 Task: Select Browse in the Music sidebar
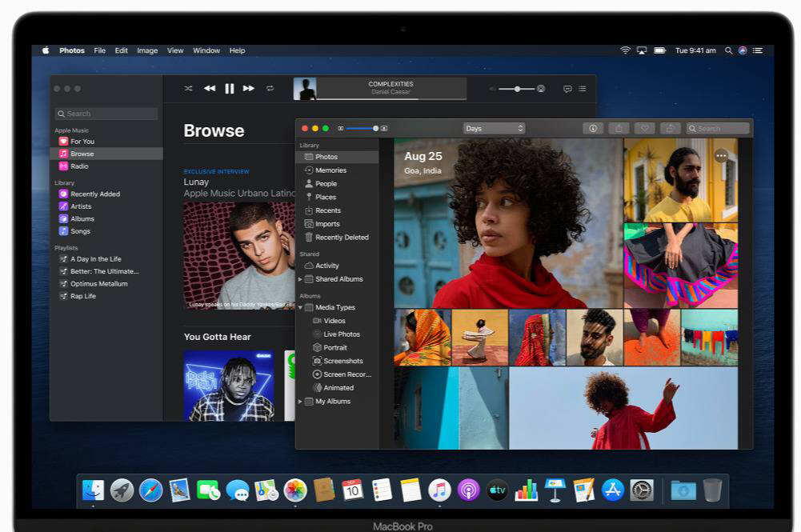coord(106,154)
